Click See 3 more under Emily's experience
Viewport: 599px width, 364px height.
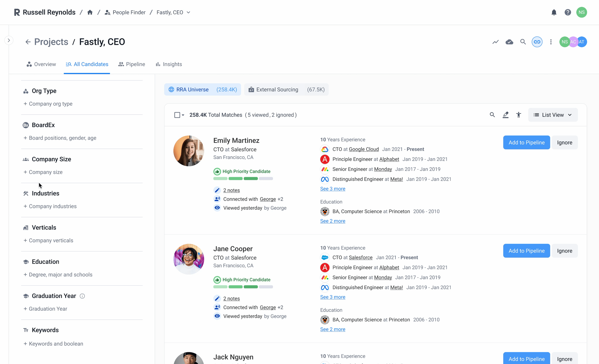333,189
